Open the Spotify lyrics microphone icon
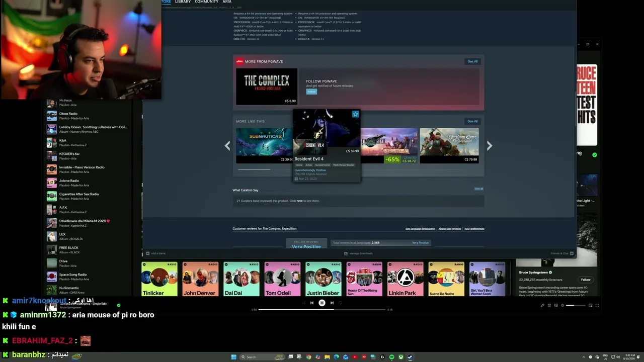Image resolution: width=644 pixels, height=362 pixels. pyautogui.click(x=543, y=305)
